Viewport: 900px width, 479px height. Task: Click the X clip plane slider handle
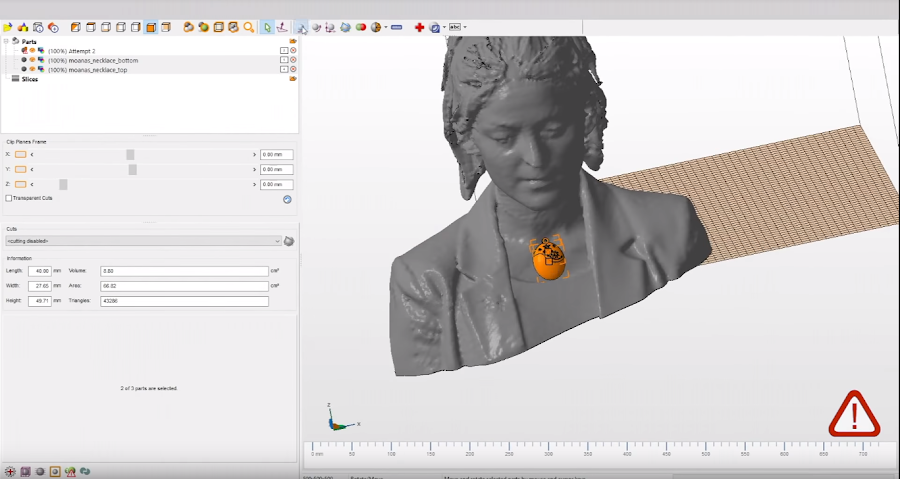coord(130,154)
